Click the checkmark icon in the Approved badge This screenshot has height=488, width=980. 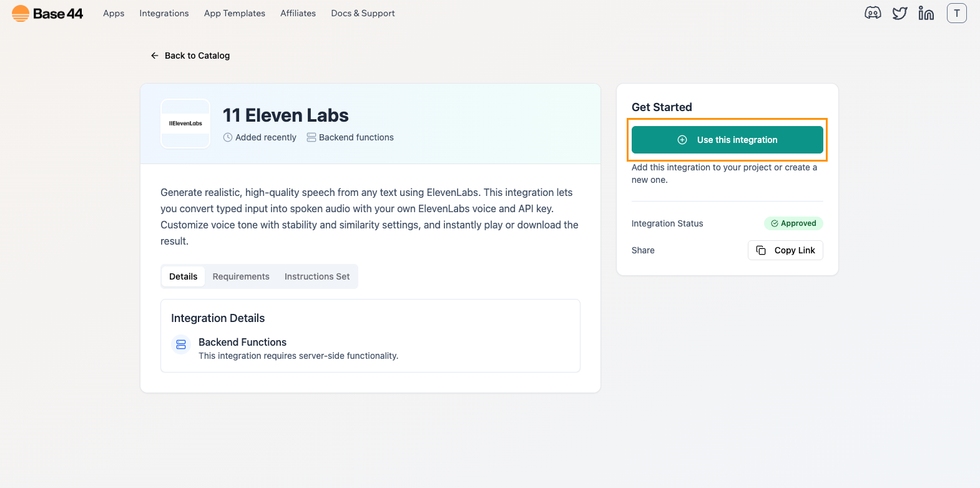773,223
